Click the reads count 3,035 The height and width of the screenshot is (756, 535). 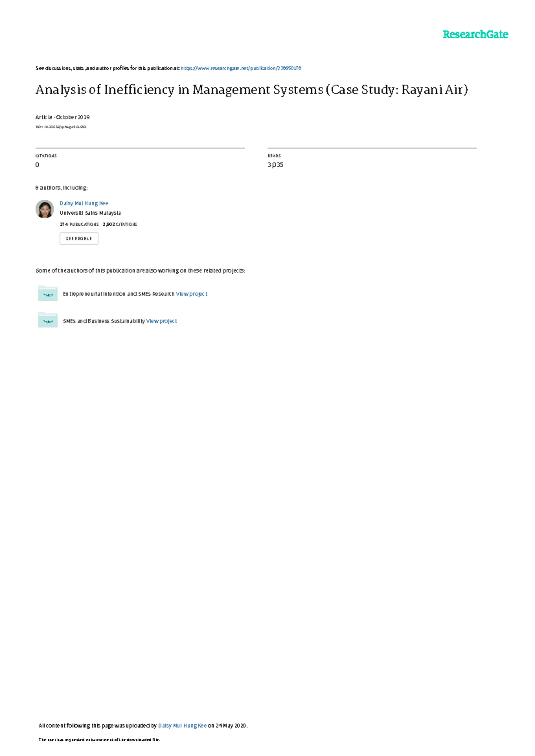click(276, 165)
